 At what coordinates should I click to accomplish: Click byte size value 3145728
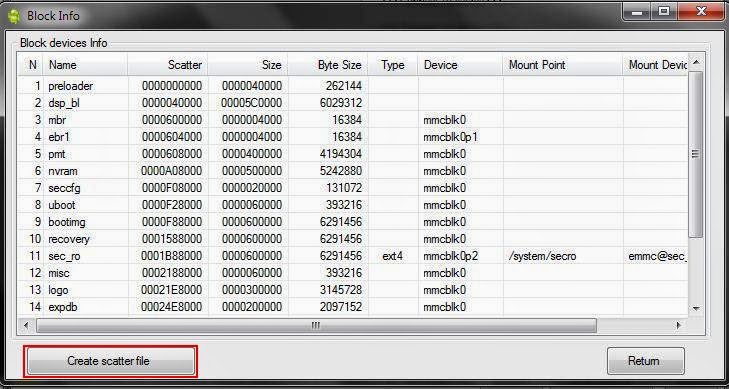coord(341,290)
